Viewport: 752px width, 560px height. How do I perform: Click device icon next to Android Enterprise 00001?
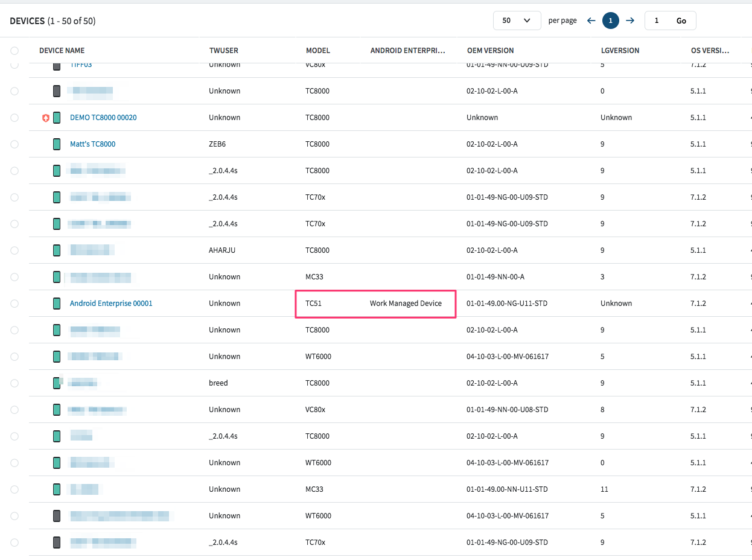pyautogui.click(x=57, y=304)
